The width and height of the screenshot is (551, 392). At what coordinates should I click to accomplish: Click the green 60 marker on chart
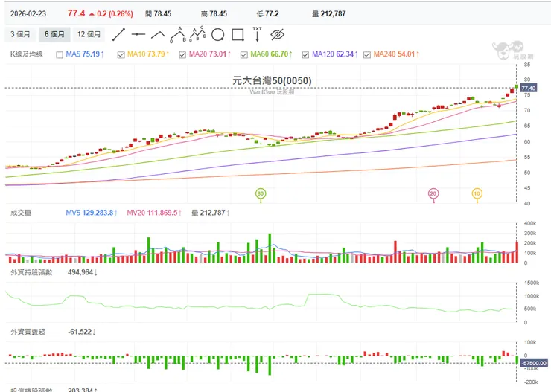(261, 193)
